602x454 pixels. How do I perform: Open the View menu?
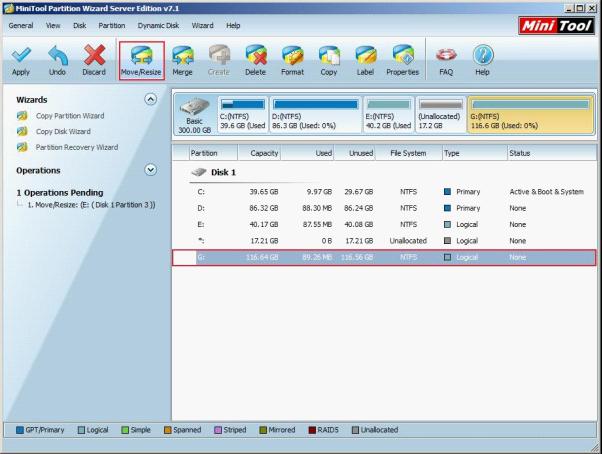click(x=53, y=26)
